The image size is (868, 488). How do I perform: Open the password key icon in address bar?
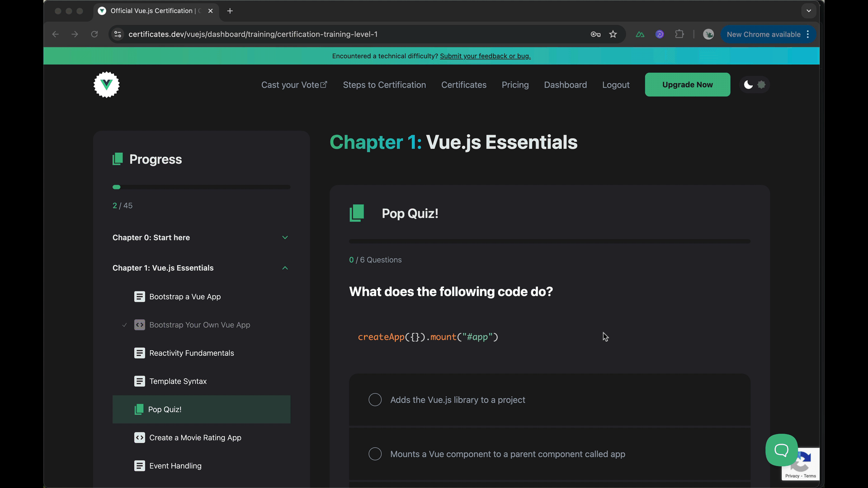595,34
